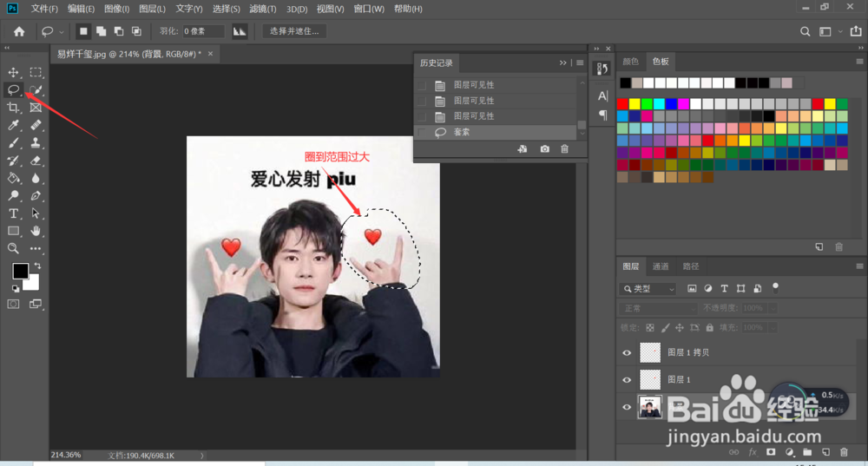
Task: Hide the background layer
Action: [x=627, y=407]
